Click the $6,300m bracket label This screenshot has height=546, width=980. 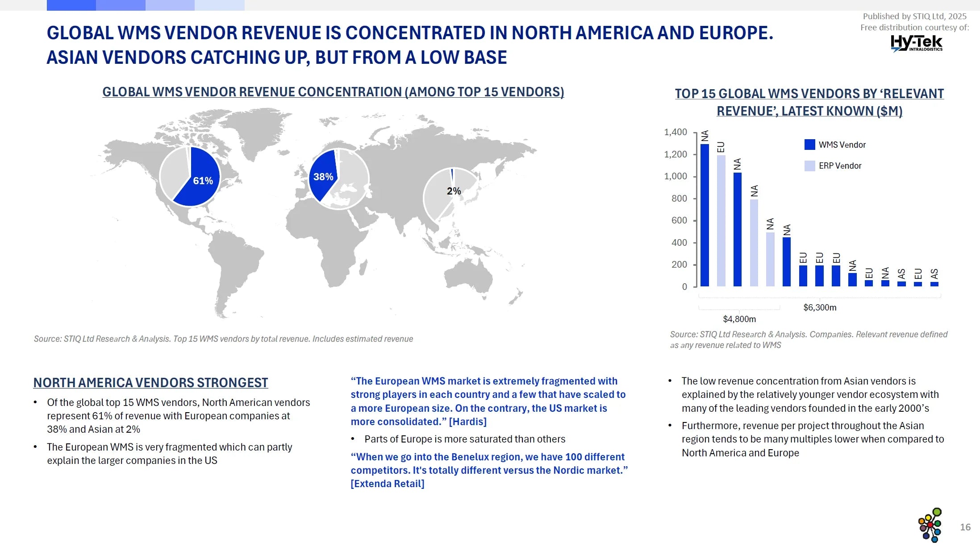click(x=820, y=307)
